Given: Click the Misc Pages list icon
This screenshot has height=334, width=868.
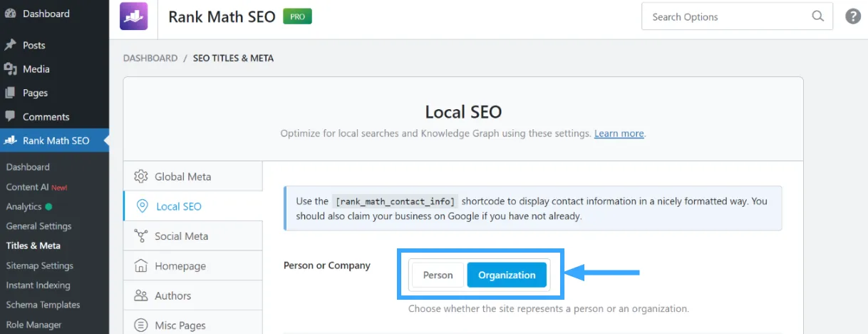Looking at the screenshot, I should pos(141,325).
